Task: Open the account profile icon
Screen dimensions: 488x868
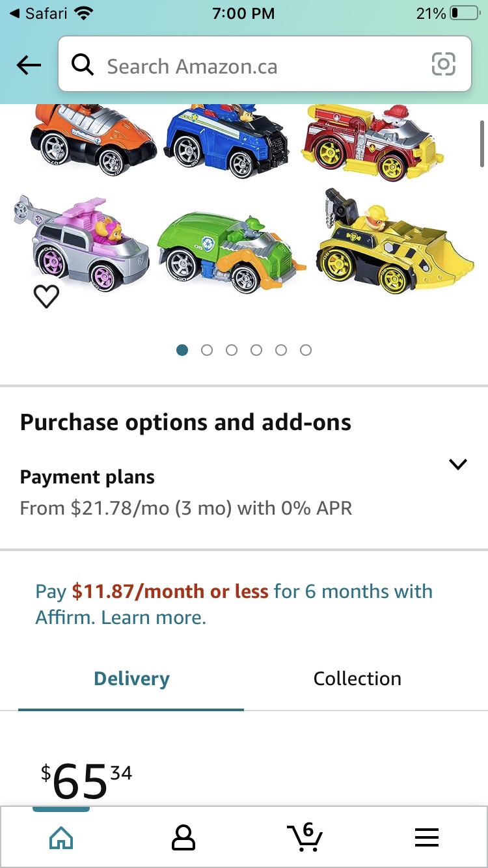Action: (183, 838)
